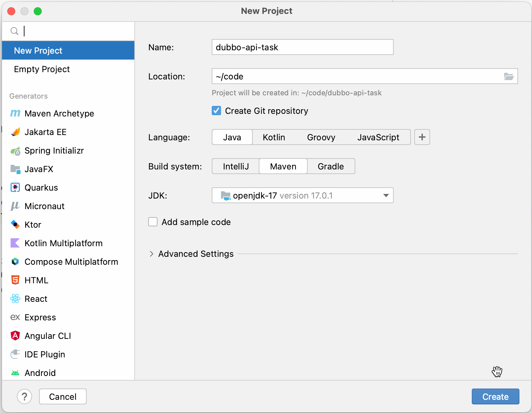Image resolution: width=532 pixels, height=413 pixels.
Task: Click the Maven Archetype generator icon
Action: click(15, 114)
